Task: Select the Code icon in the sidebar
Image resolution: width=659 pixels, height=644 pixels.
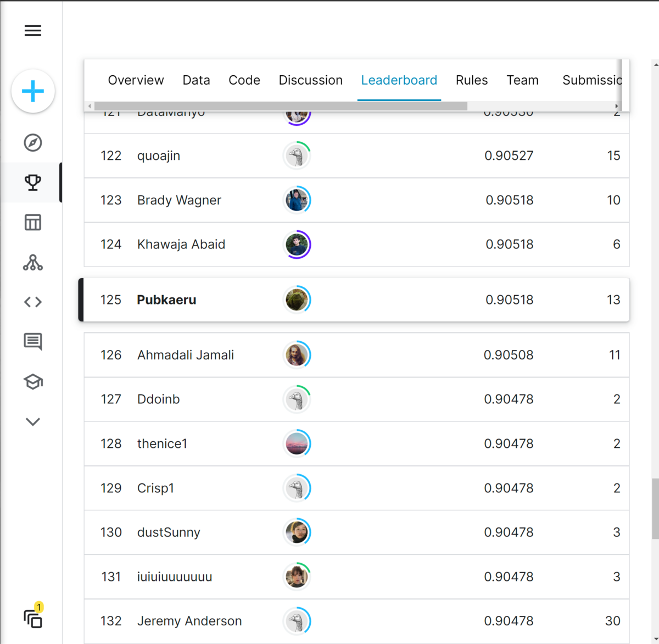Action: coord(32,301)
